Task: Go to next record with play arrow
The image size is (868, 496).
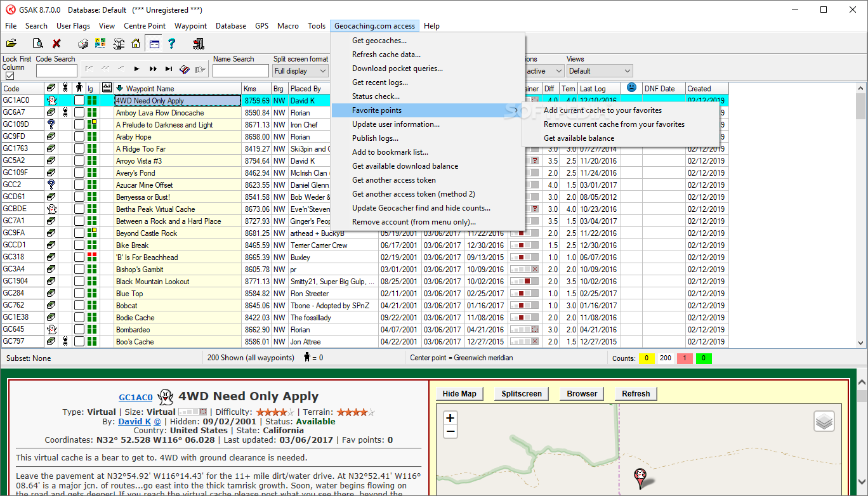Action: point(136,69)
